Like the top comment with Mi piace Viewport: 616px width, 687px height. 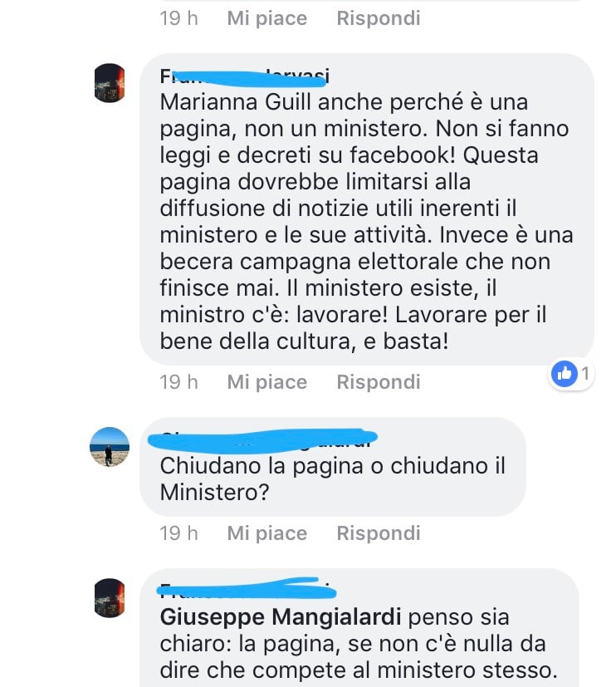(267, 18)
